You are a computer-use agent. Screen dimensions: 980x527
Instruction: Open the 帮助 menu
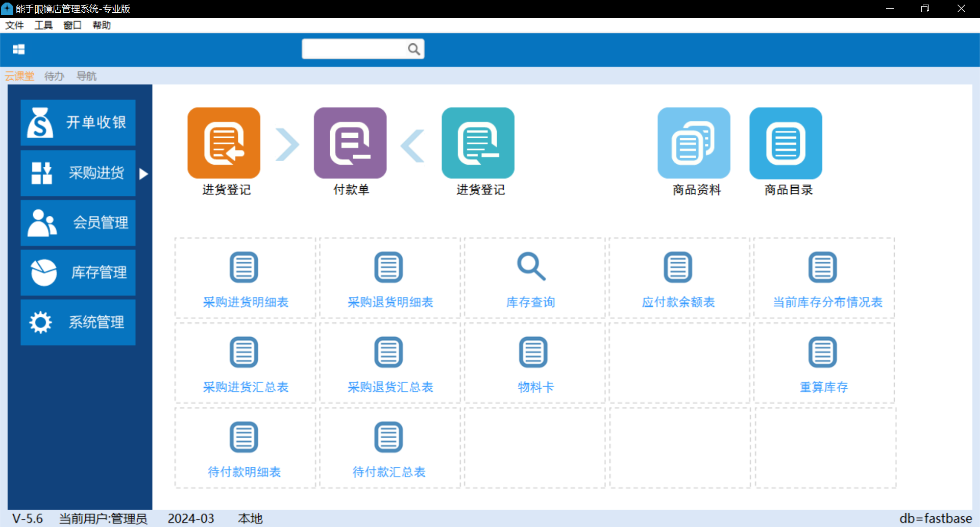(x=102, y=25)
